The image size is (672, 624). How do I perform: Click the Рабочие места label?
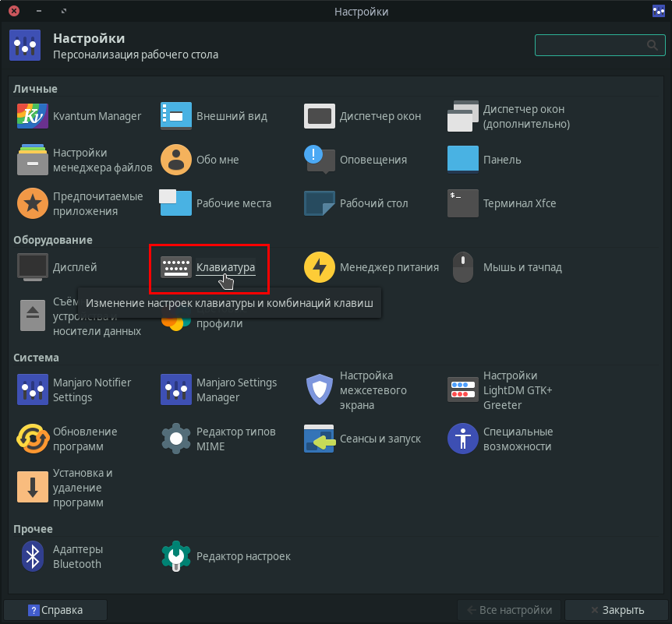coord(234,203)
